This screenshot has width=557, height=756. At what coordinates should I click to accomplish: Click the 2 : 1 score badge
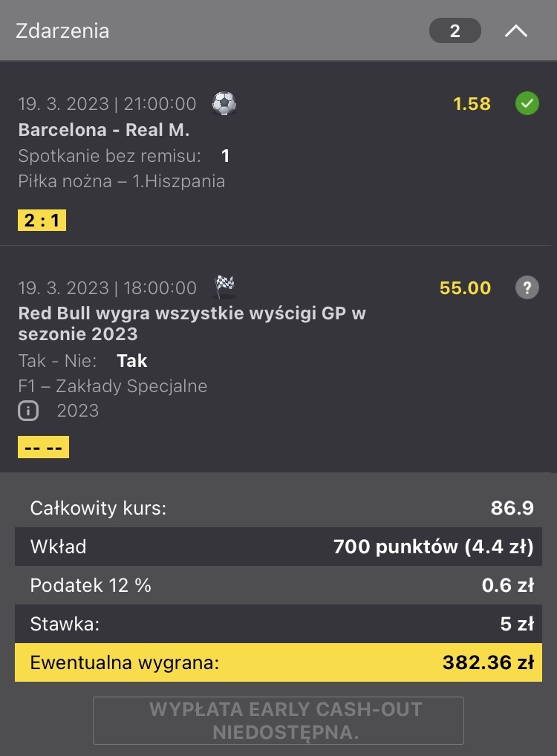click(x=42, y=221)
